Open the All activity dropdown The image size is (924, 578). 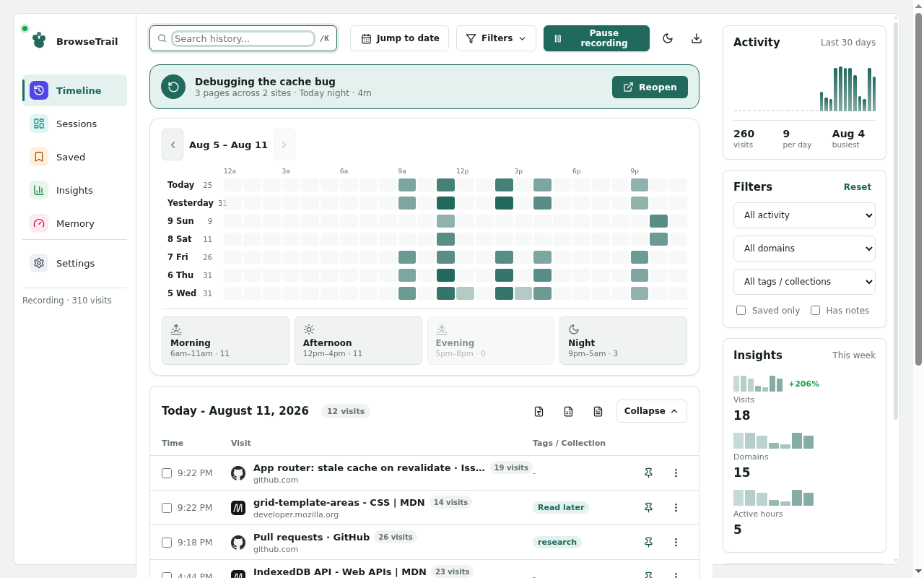(804, 215)
